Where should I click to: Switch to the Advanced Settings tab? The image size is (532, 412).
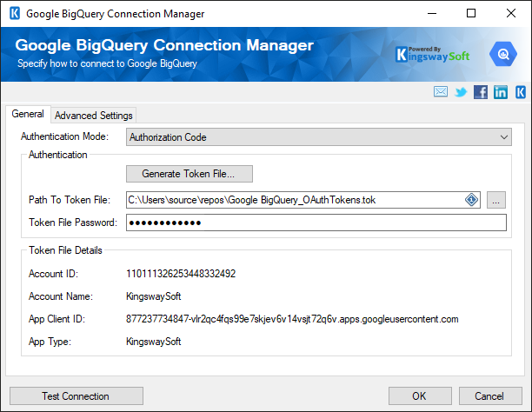coord(94,116)
